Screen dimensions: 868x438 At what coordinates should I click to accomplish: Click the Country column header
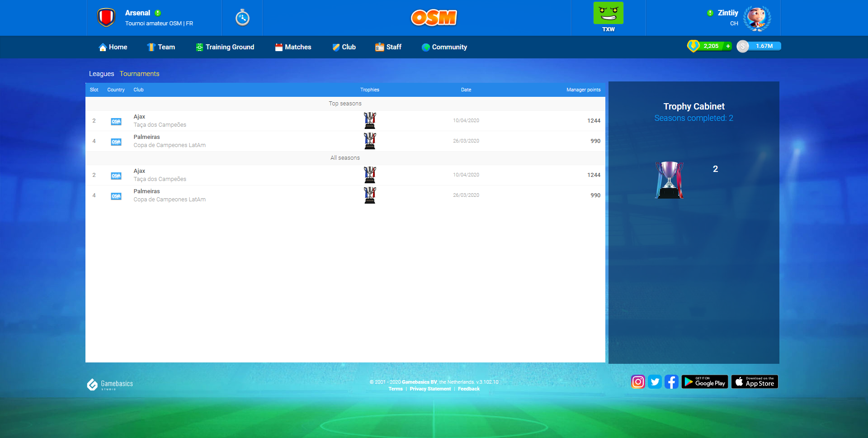pyautogui.click(x=116, y=90)
